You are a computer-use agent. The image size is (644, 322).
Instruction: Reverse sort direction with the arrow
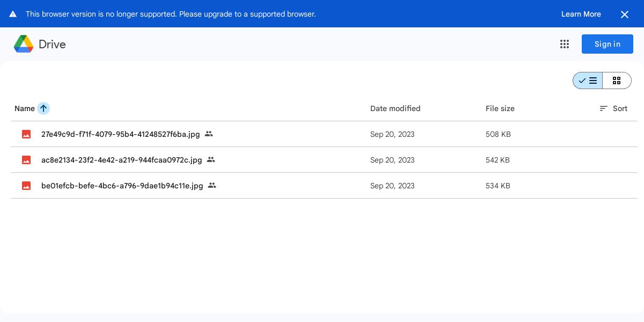(43, 108)
